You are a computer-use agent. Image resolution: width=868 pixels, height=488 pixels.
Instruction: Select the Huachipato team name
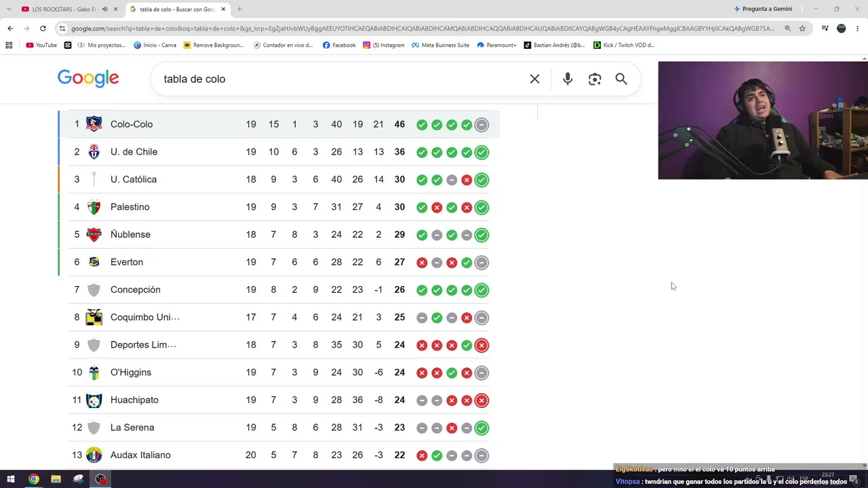point(134,400)
